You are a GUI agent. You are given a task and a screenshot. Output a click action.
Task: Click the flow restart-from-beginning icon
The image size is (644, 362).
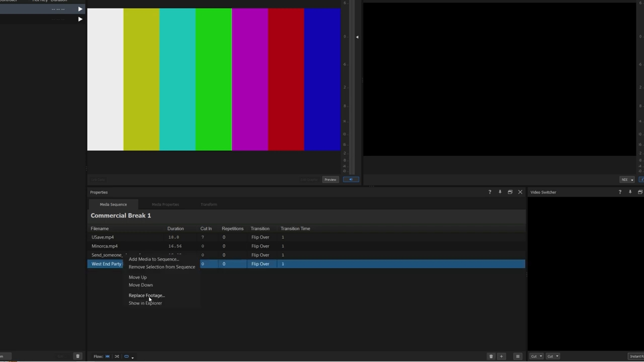click(x=107, y=356)
